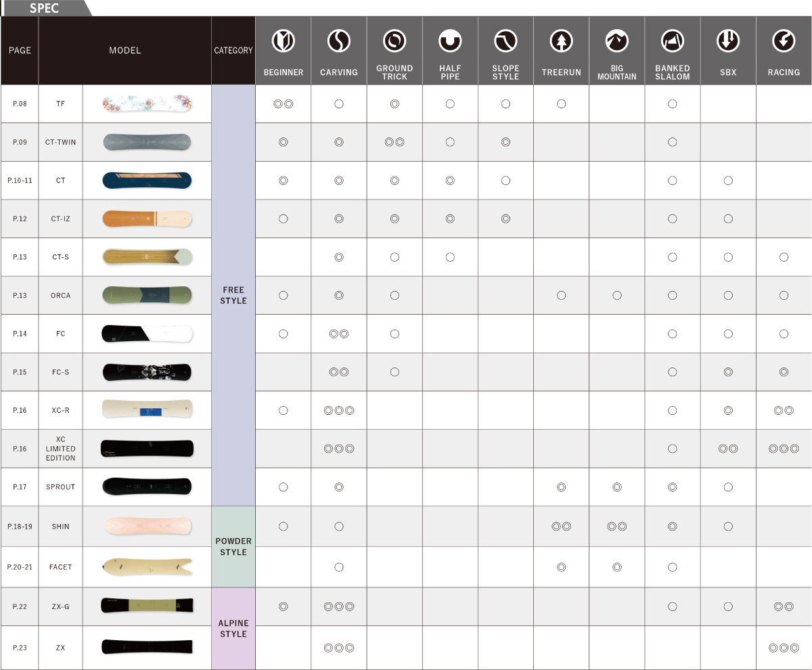Click the Beginner category icon
This screenshot has height=670, width=812.
pyautogui.click(x=283, y=42)
